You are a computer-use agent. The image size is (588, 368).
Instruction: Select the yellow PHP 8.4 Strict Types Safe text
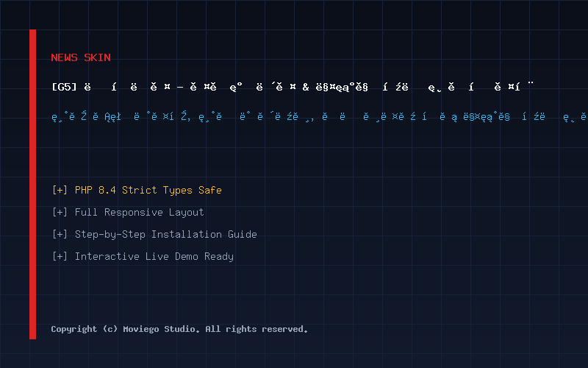point(148,191)
